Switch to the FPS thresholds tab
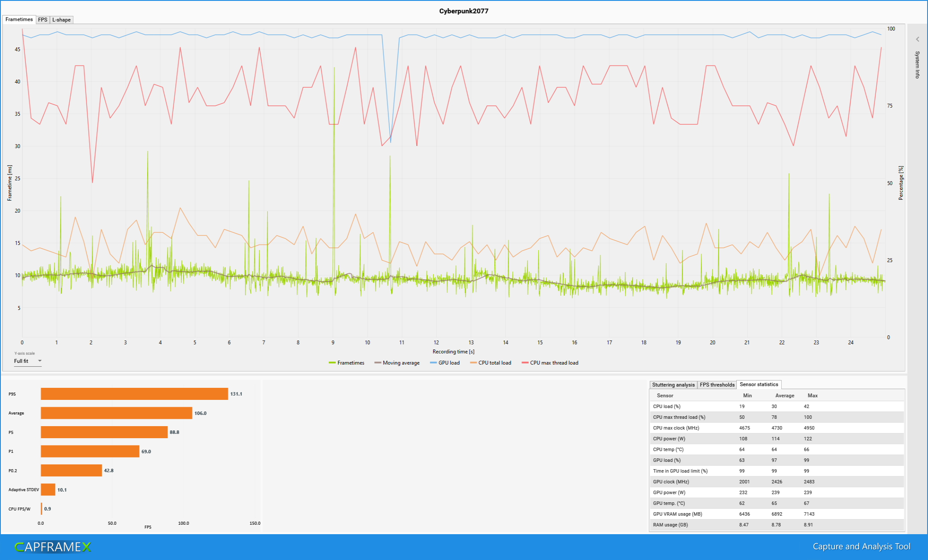This screenshot has height=560, width=928. 717,385
